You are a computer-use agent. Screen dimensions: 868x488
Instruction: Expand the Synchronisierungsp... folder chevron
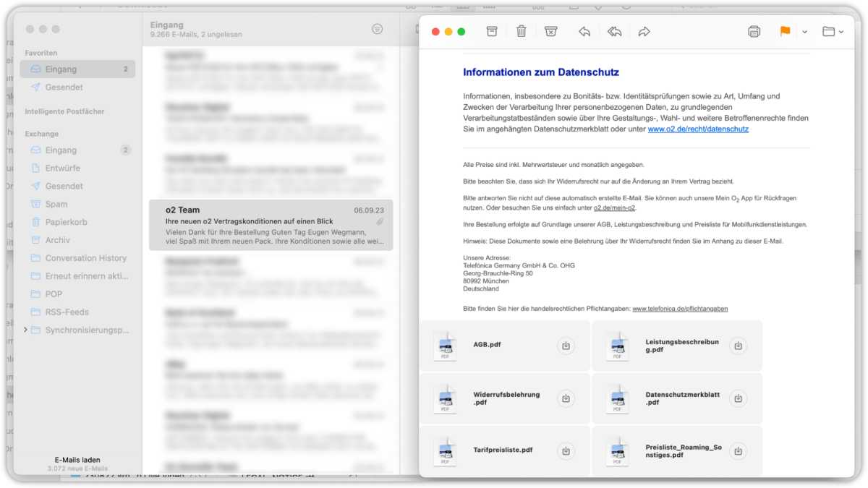pos(26,330)
